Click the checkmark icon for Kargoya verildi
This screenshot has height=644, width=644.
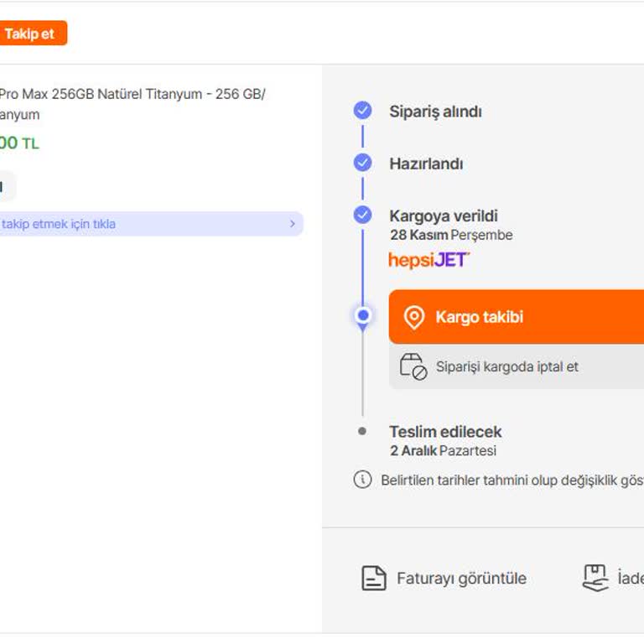(362, 215)
